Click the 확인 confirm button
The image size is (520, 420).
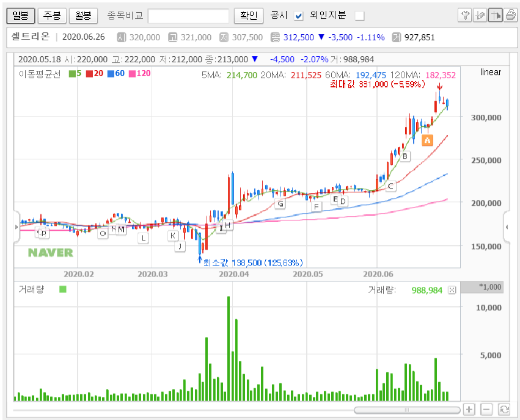click(x=249, y=16)
